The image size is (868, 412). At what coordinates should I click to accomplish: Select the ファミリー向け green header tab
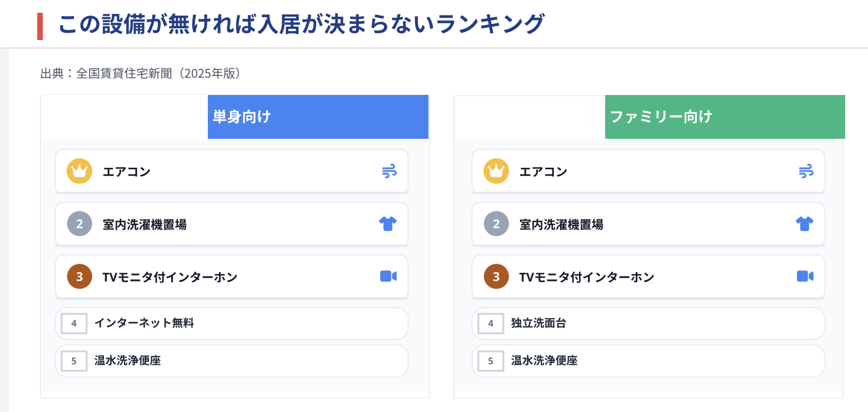[x=725, y=117]
